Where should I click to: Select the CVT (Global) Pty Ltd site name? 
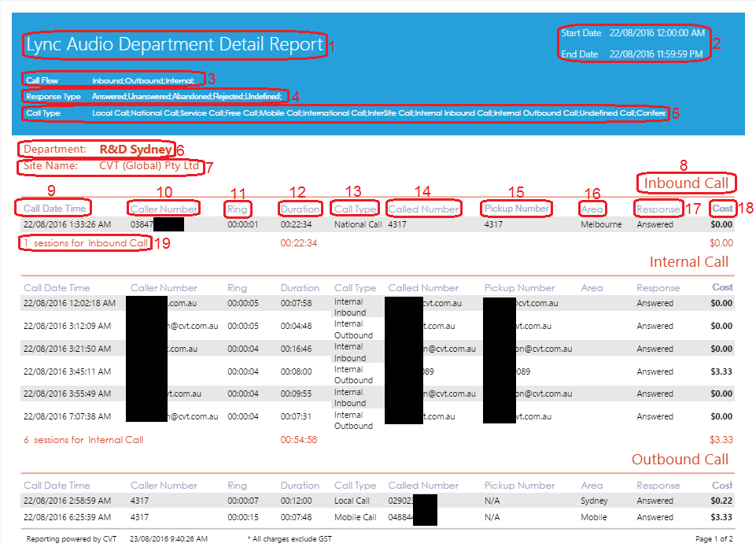149,166
